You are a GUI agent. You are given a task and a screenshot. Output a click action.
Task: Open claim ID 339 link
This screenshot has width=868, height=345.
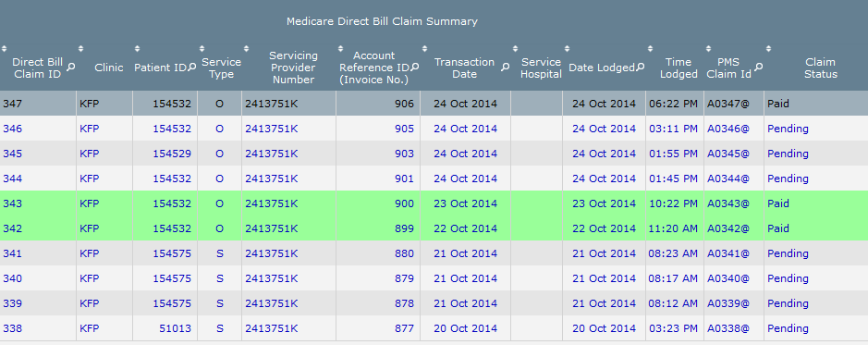(x=12, y=303)
